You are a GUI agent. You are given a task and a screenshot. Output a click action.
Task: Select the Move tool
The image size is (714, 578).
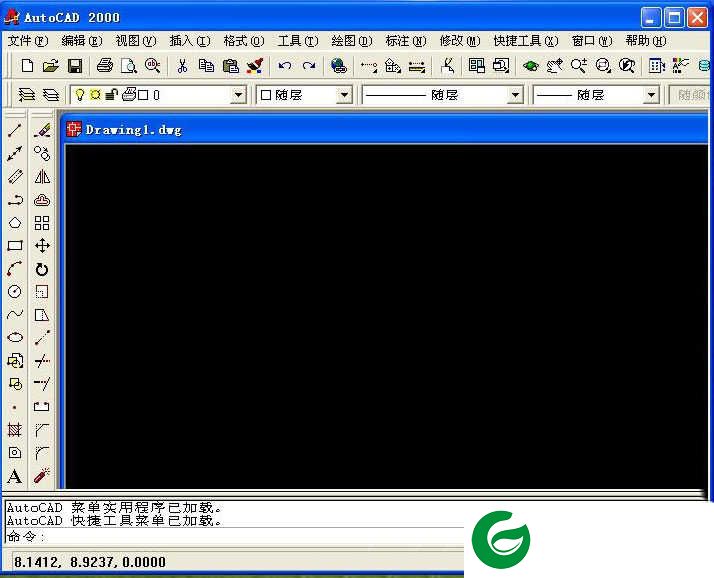[42, 246]
